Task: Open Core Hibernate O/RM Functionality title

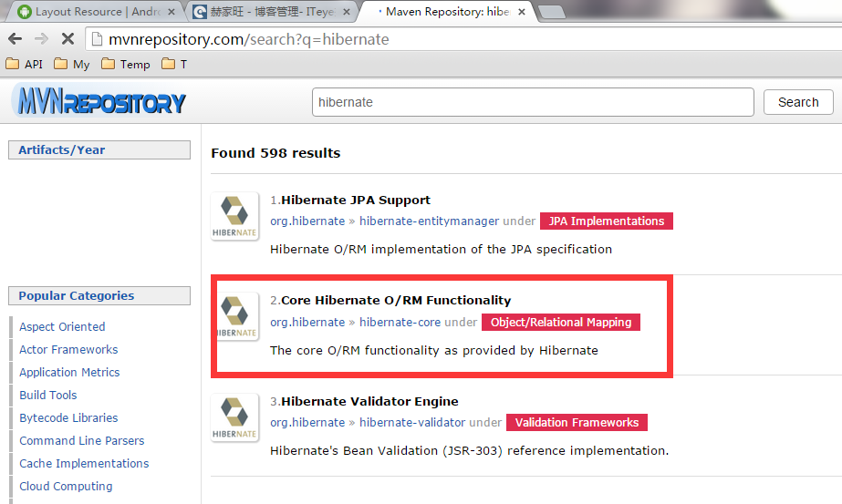Action: tap(396, 301)
